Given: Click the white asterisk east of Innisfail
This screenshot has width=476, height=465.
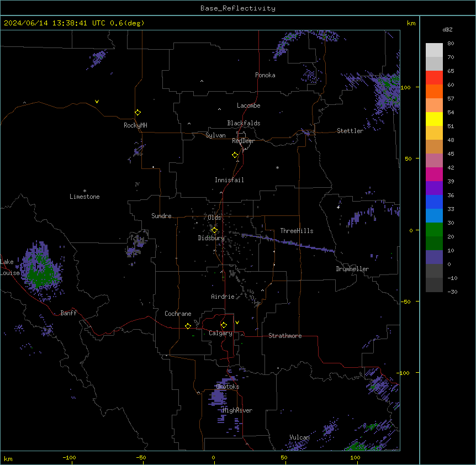Looking at the screenshot, I should [x=277, y=167].
